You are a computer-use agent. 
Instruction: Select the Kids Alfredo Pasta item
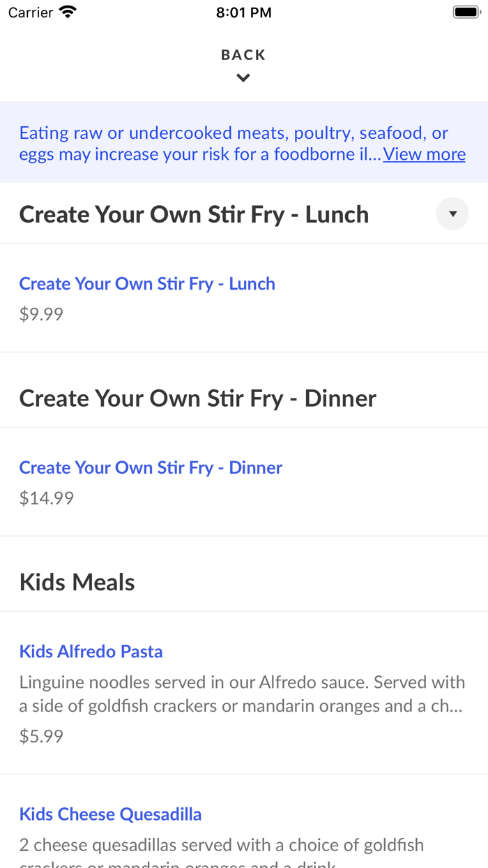[91, 652]
